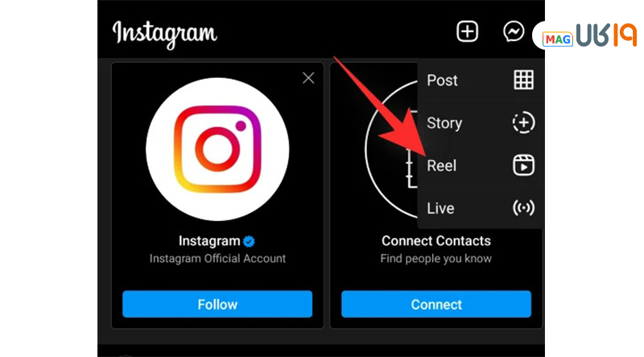644x357 pixels.
Task: Click the Story dashed-circle plus icon
Action: pyautogui.click(x=524, y=122)
